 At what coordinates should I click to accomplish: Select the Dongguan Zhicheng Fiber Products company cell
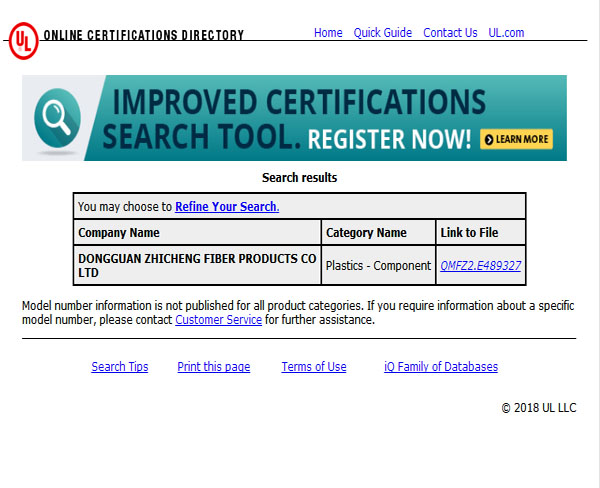tap(197, 265)
